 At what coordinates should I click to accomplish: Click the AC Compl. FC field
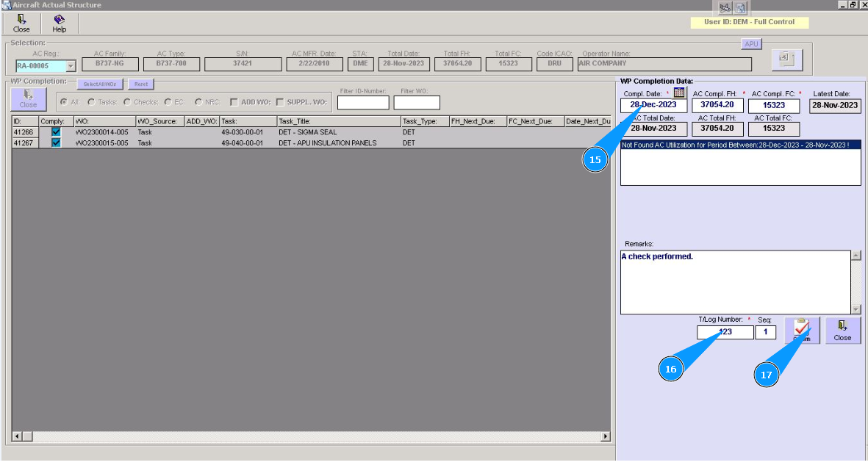click(x=774, y=105)
